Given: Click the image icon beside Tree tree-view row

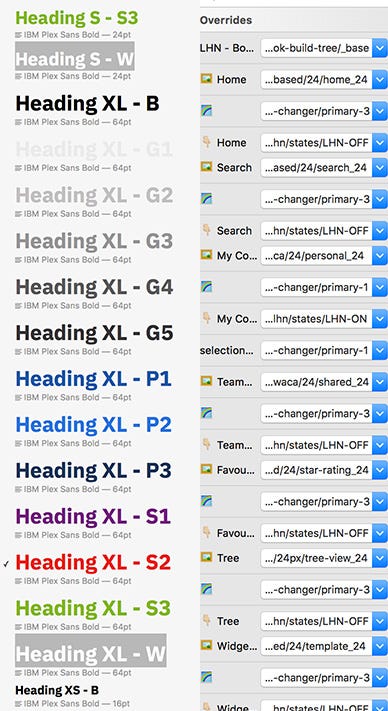Looking at the screenshot, I should (x=206, y=557).
